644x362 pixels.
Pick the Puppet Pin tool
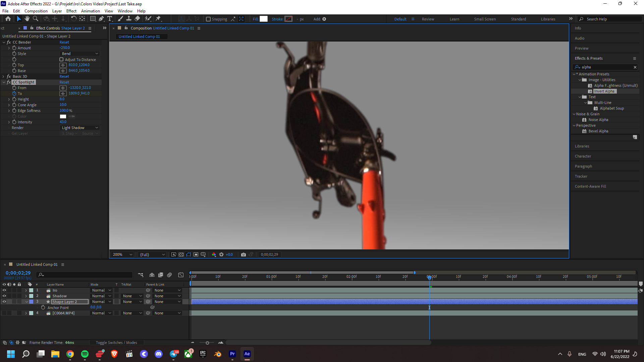coord(158,19)
